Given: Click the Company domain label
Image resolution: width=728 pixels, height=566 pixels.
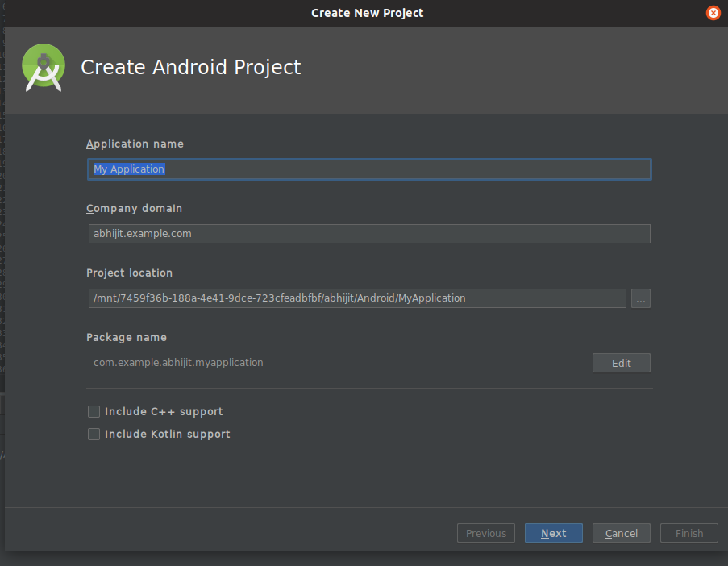Looking at the screenshot, I should click(134, 209).
